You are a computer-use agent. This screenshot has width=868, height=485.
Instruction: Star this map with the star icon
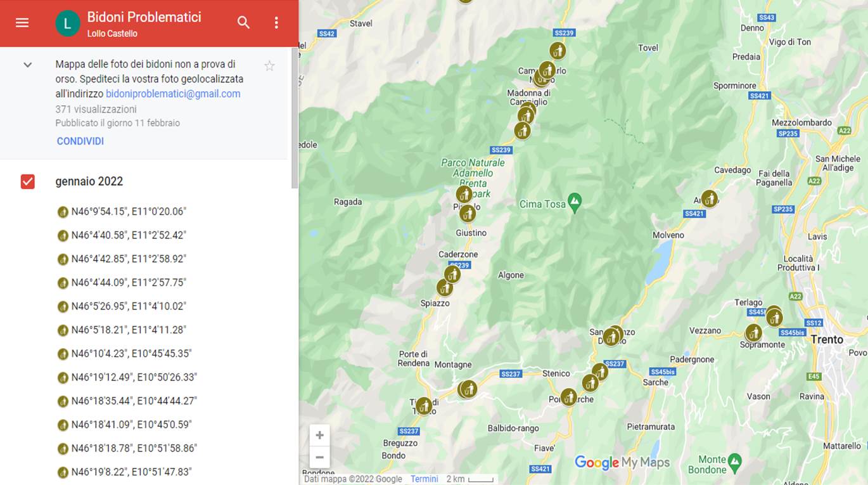pos(269,66)
